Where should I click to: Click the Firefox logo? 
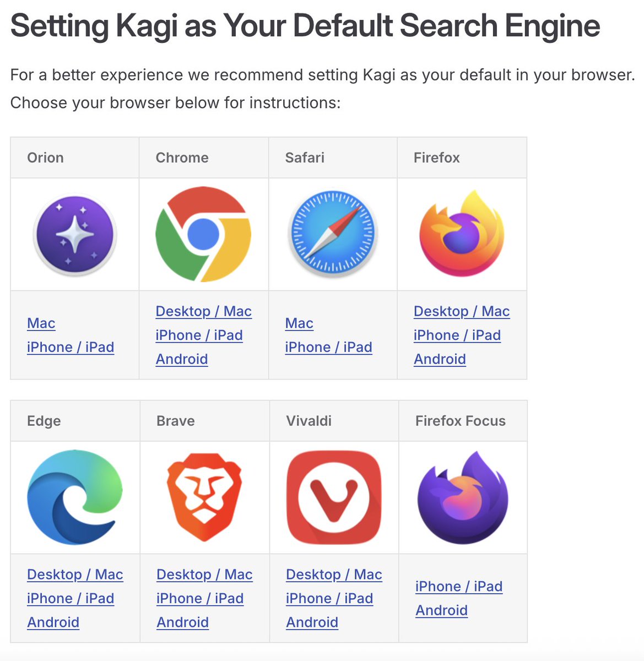pyautogui.click(x=462, y=234)
